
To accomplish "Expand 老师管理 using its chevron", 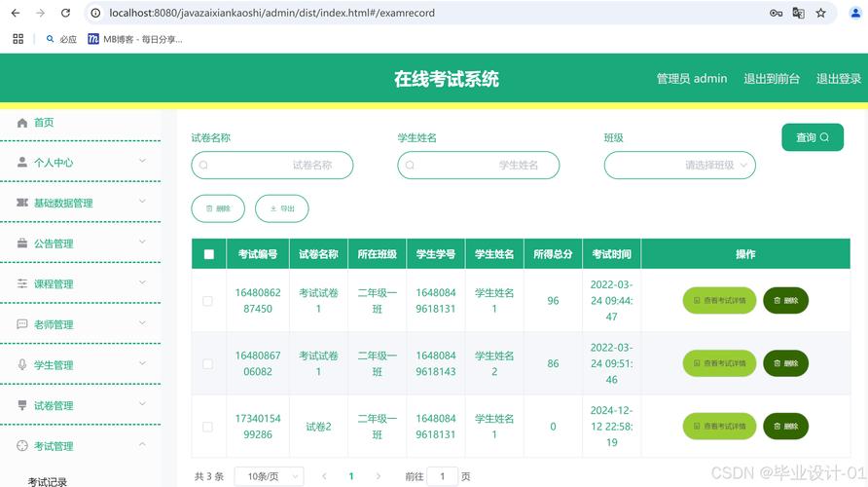I will pos(142,322).
